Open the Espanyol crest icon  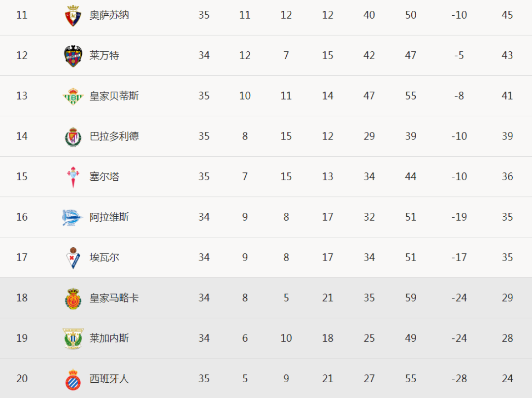(73, 379)
